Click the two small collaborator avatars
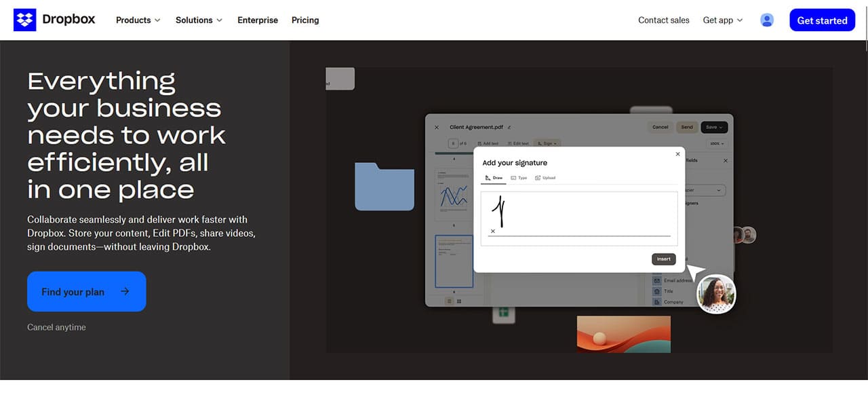868x395 pixels. (x=744, y=236)
